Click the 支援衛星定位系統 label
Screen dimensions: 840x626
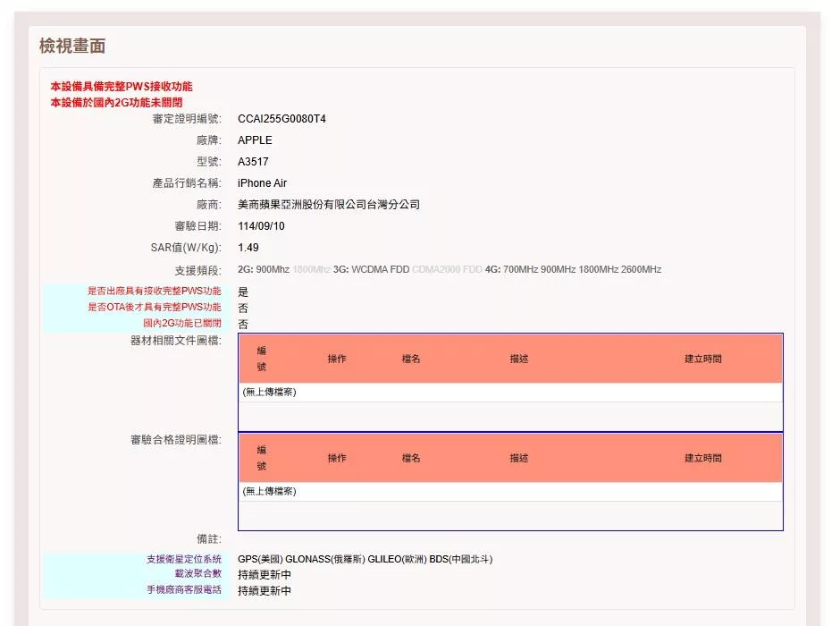point(184,559)
